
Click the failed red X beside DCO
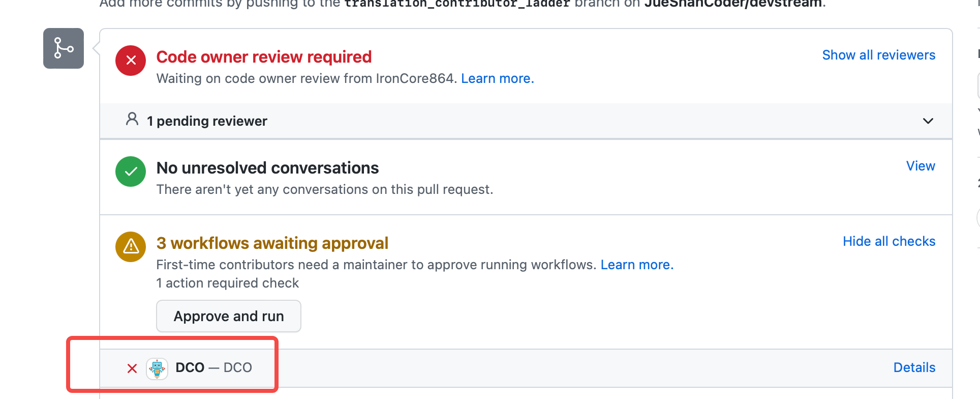point(132,368)
